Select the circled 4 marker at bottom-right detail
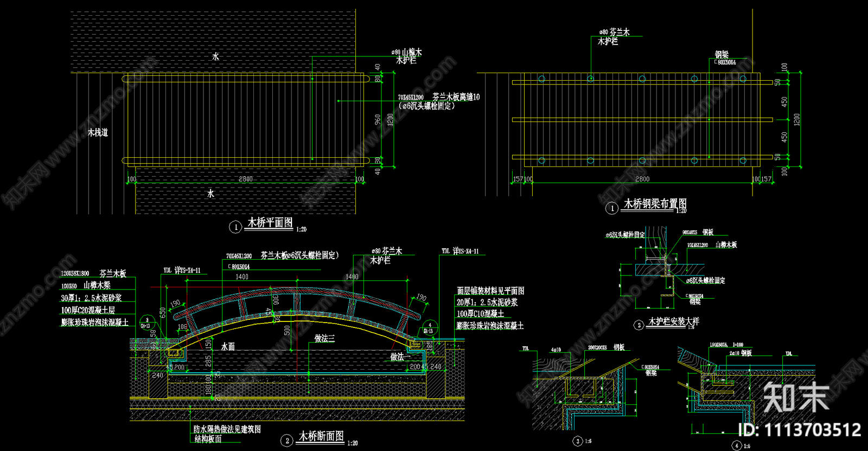The height and width of the screenshot is (451, 868). [736, 445]
